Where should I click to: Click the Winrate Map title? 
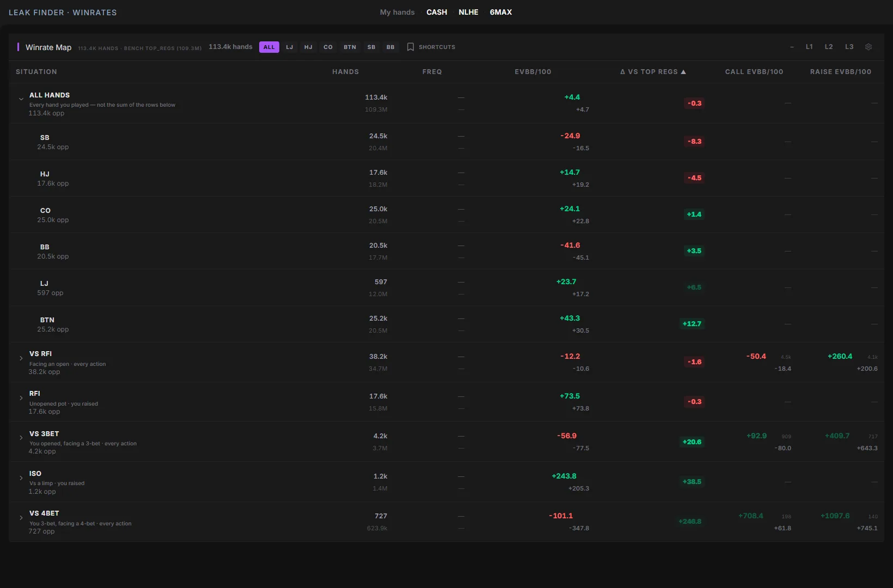click(x=48, y=47)
